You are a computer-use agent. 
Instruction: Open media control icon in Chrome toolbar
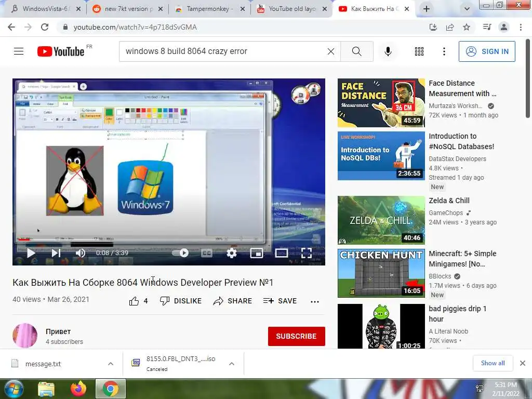(487, 27)
